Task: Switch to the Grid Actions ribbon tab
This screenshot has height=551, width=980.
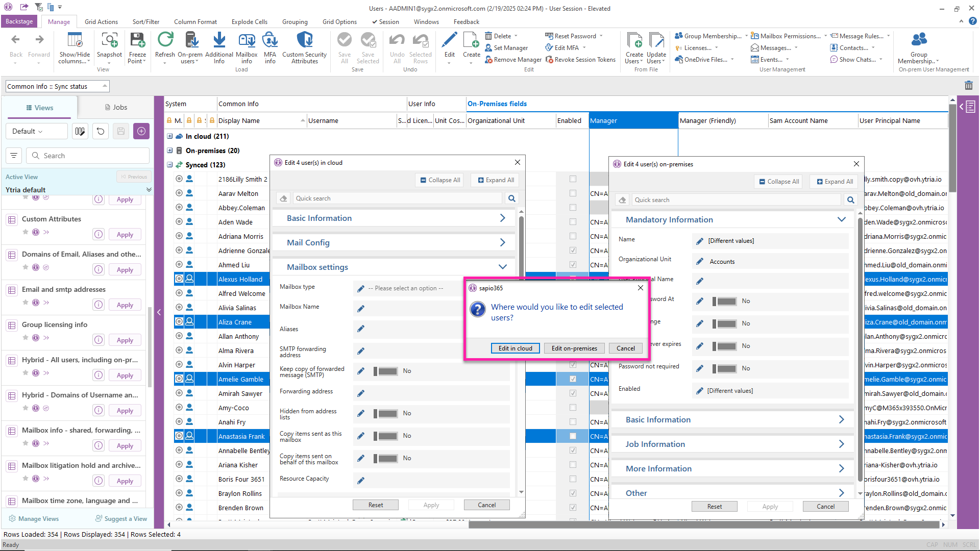Action: (101, 22)
